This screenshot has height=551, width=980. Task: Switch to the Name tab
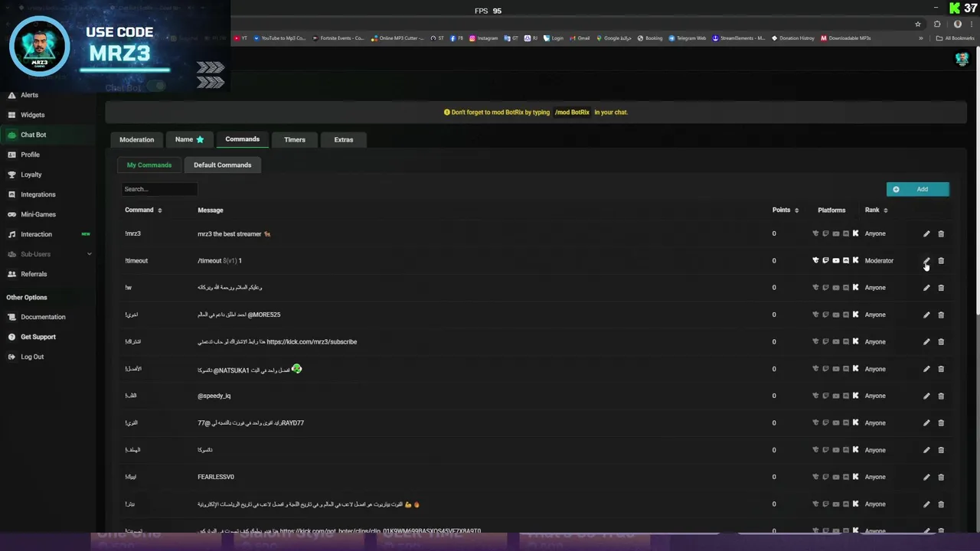pyautogui.click(x=189, y=139)
